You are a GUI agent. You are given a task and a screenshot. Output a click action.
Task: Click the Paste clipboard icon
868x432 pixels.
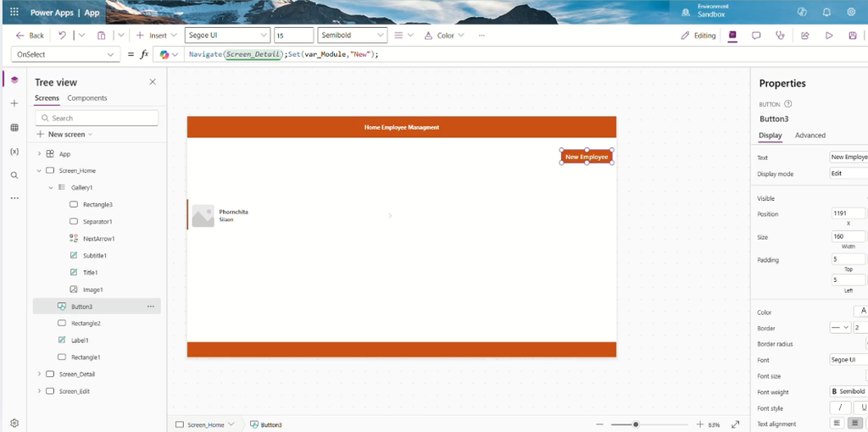102,36
